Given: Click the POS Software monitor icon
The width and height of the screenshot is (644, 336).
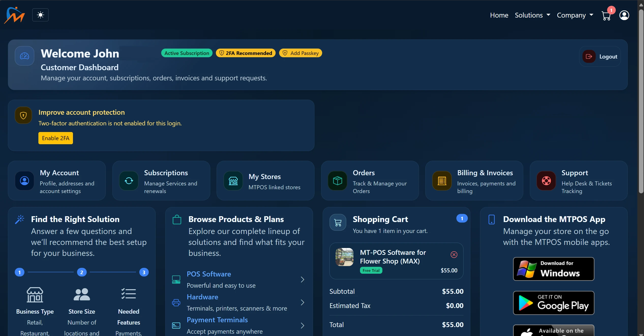Looking at the screenshot, I should coord(176,280).
